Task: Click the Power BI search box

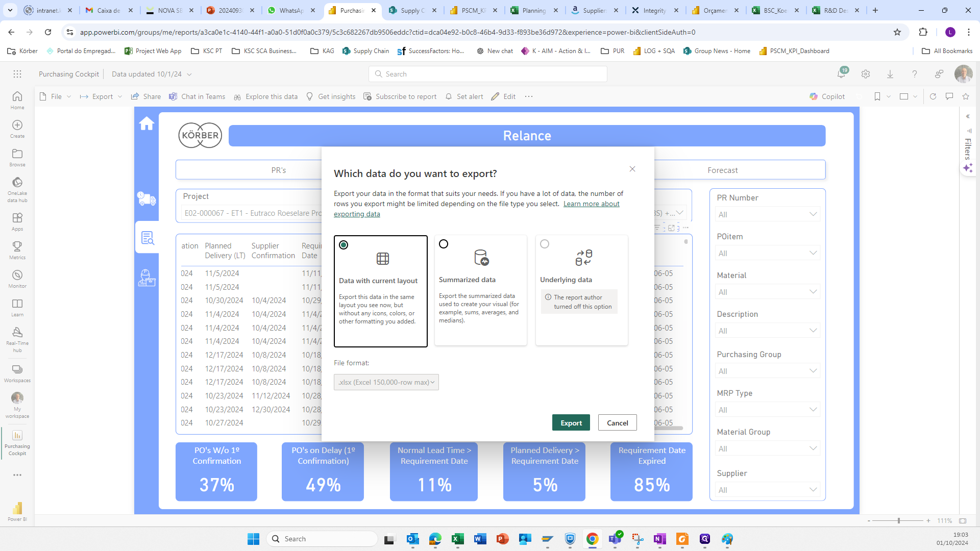Action: tap(487, 74)
